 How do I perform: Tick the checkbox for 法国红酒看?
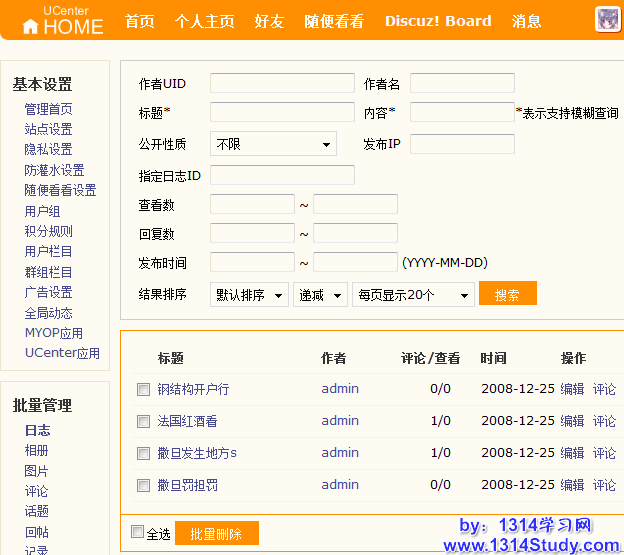143,421
